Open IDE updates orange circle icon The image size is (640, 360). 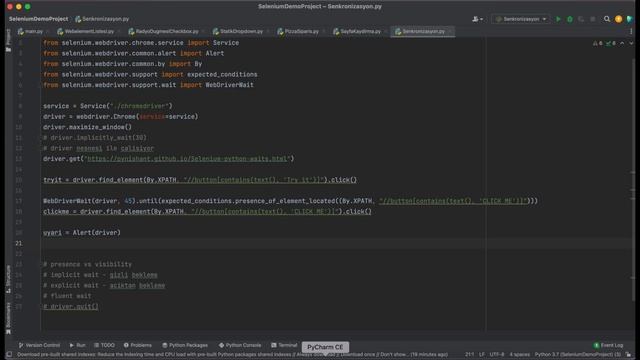[619, 19]
